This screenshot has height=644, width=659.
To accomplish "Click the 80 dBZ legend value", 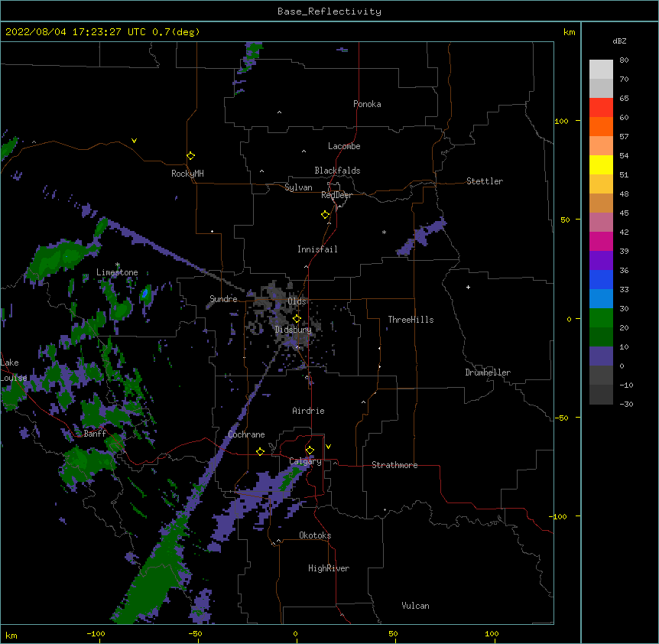I will (624, 60).
